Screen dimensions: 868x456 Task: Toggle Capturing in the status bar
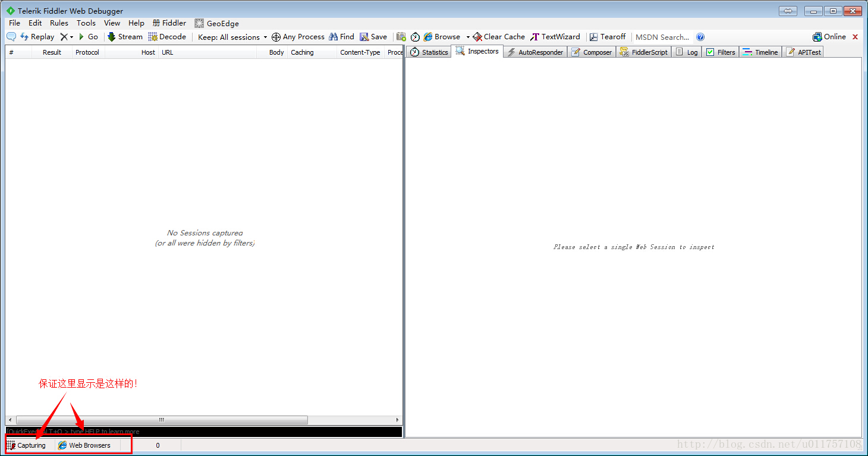26,445
